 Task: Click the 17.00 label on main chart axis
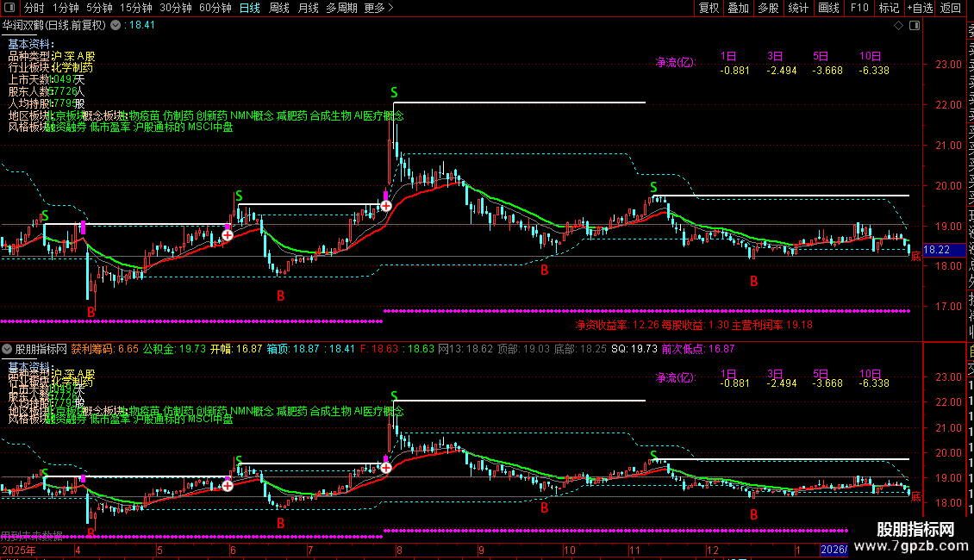(949, 306)
